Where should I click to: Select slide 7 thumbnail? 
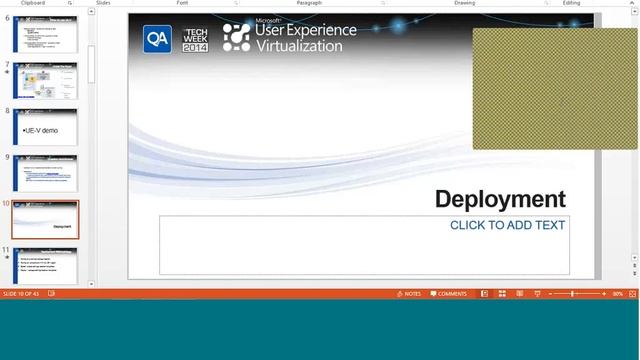[x=45, y=80]
